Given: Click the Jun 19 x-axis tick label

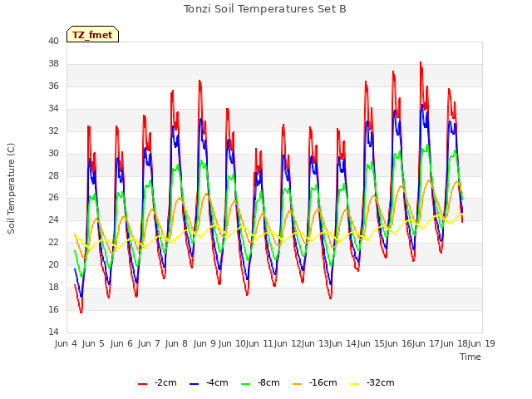Looking at the screenshot, I should 481,343.
